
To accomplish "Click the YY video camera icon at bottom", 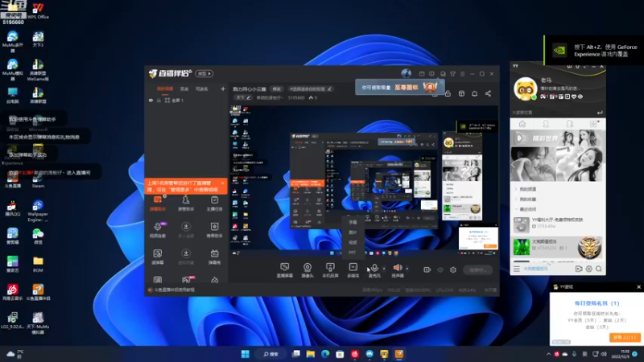I will (579, 269).
